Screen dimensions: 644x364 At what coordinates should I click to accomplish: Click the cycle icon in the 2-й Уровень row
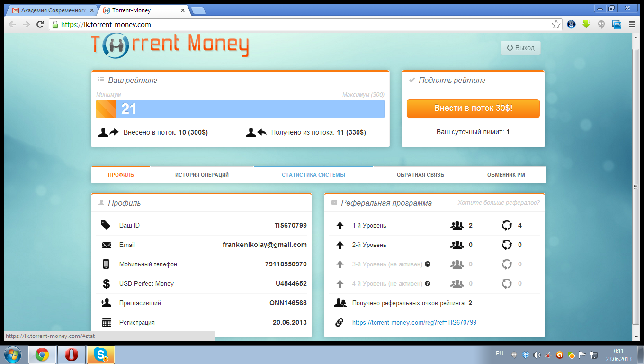click(507, 245)
